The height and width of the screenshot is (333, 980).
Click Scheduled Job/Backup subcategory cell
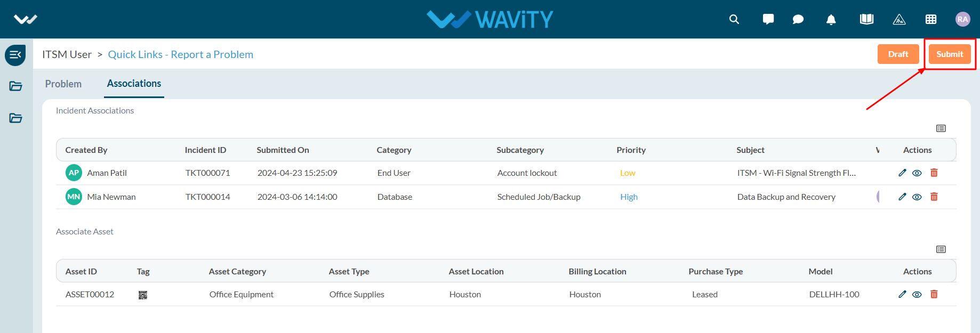coord(539,197)
